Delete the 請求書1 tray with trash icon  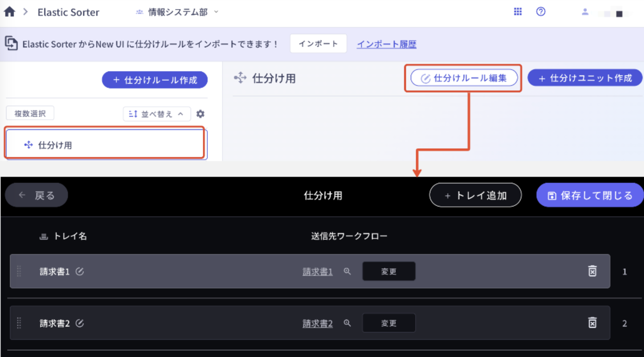tap(592, 271)
